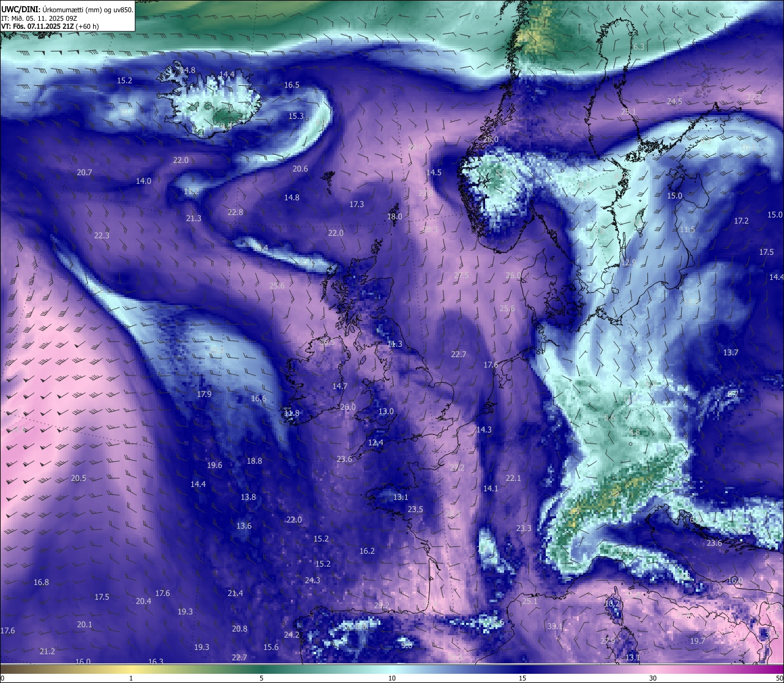This screenshot has height=683, width=784.
Task: Click the 21.4 value label
Action: coord(235,594)
